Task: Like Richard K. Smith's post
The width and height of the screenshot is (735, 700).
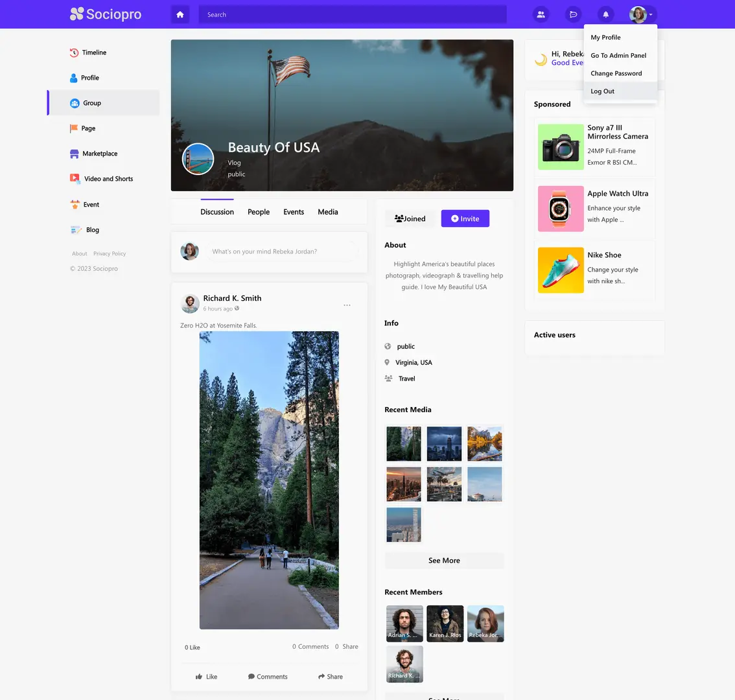Action: click(x=206, y=677)
